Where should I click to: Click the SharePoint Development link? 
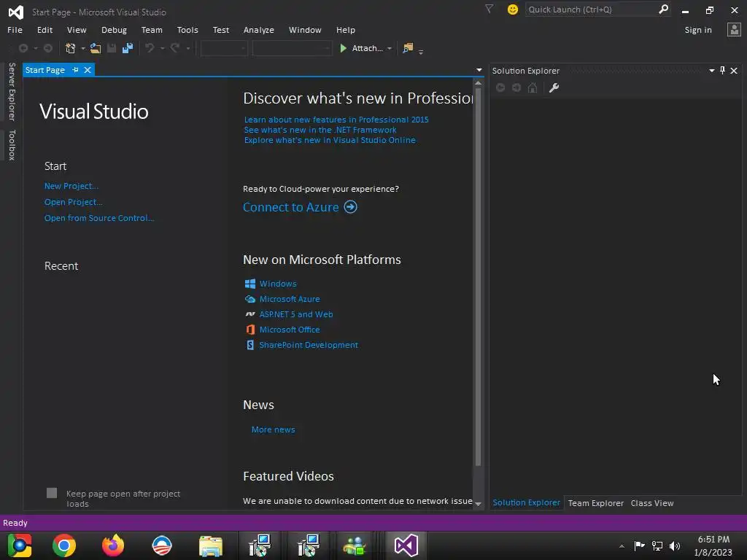point(309,345)
